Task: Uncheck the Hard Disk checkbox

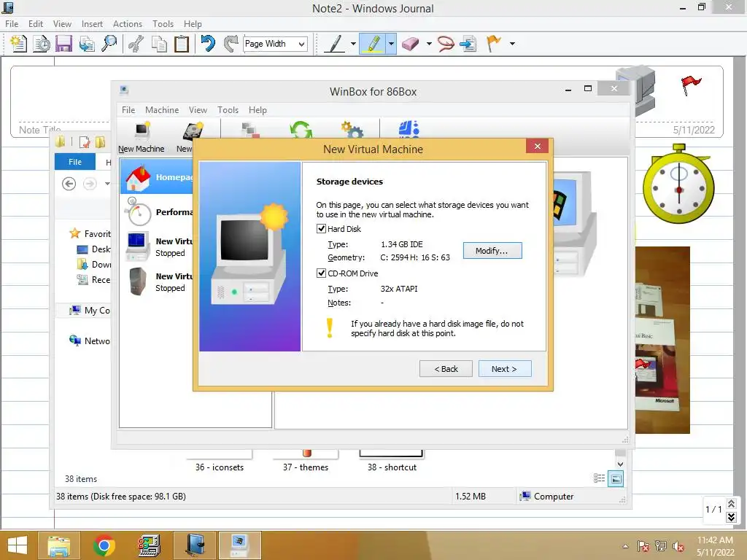Action: point(322,229)
